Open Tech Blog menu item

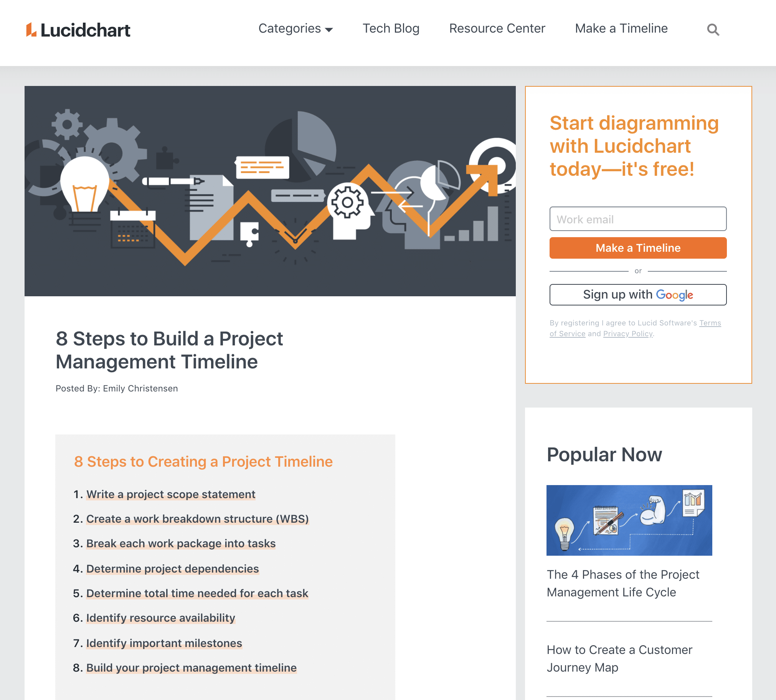[392, 28]
